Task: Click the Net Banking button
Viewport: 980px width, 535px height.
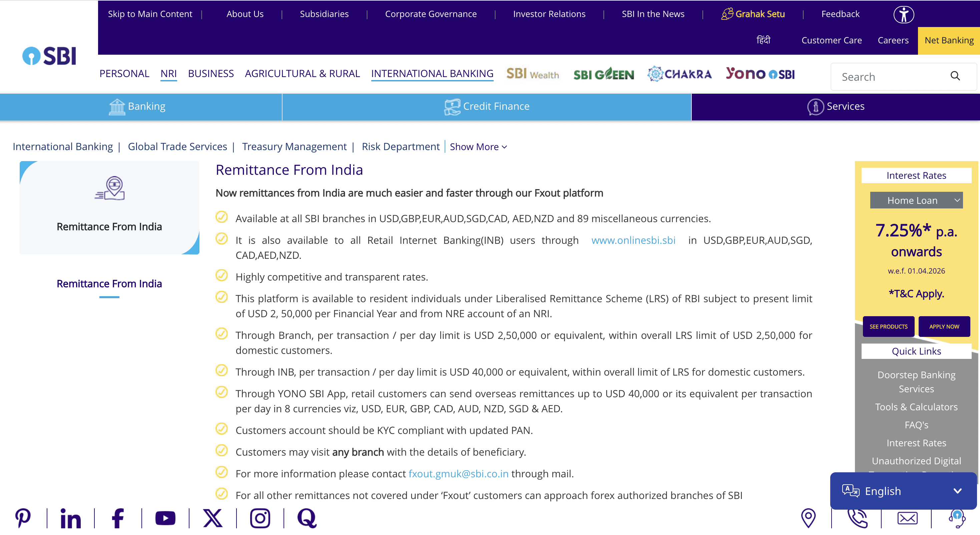Action: coord(949,40)
